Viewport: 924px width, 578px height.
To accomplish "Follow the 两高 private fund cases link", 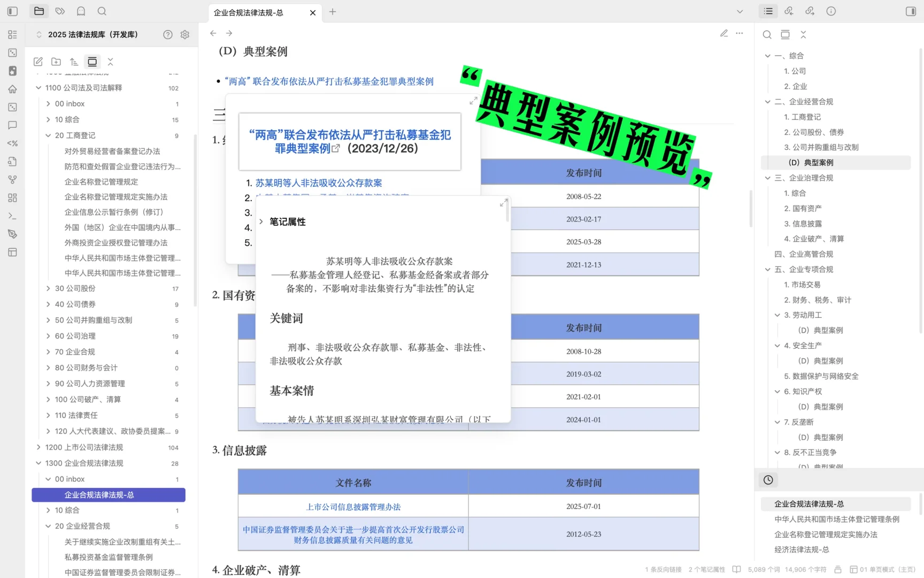I will [329, 81].
